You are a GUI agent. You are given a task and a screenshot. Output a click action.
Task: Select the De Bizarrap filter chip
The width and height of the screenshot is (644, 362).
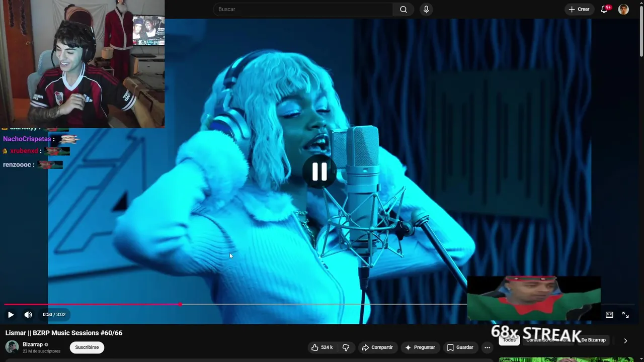[593, 340]
